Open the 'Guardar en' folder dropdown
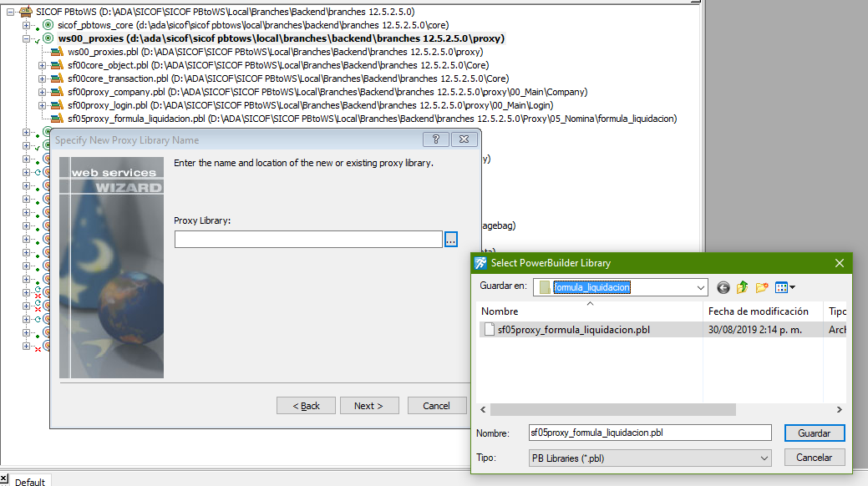The height and width of the screenshot is (486, 868). click(700, 287)
